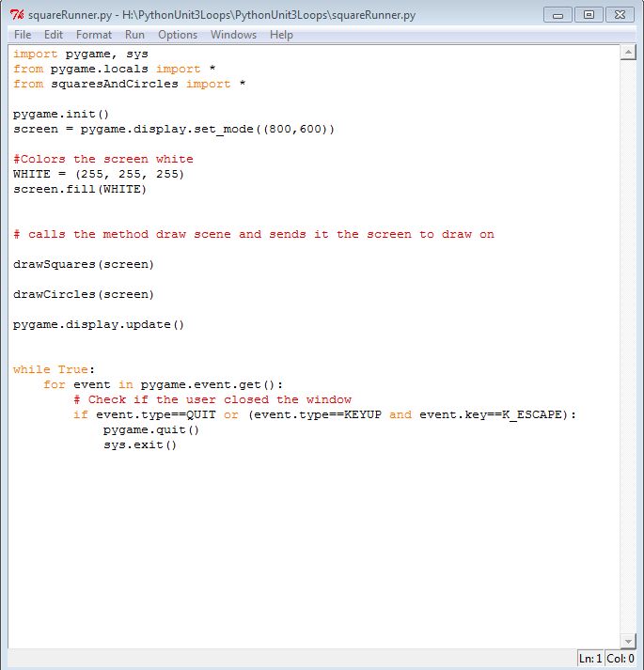The height and width of the screenshot is (670, 644).
Task: Open the Windows menu
Action: click(x=233, y=35)
